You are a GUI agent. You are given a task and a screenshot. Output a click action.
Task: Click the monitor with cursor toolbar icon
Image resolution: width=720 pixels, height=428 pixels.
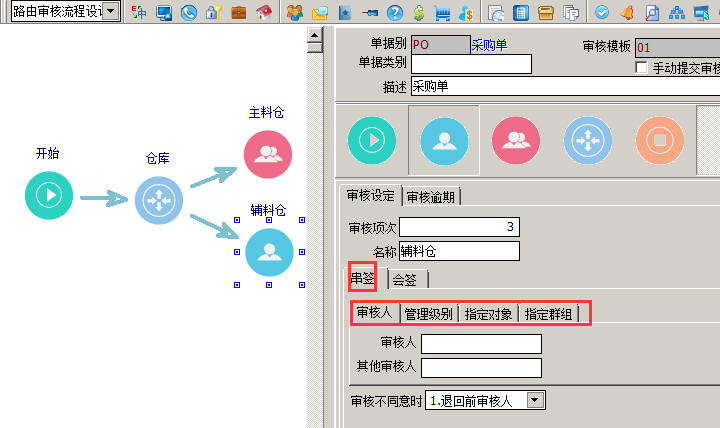(x=702, y=13)
